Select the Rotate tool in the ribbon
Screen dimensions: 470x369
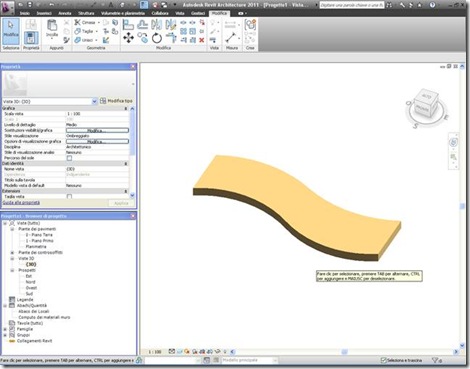157,38
